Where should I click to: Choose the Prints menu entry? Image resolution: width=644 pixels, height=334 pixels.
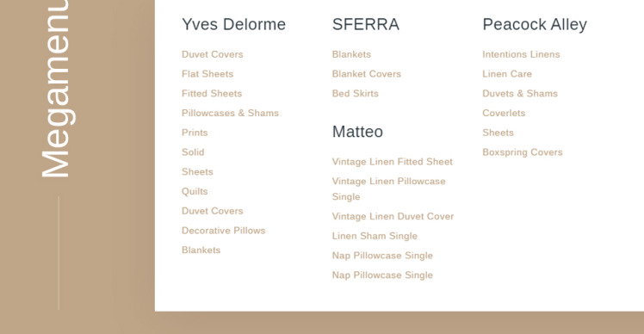click(x=195, y=133)
